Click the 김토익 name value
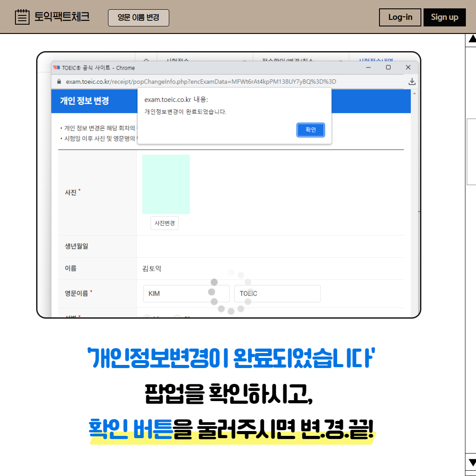The width and height of the screenshot is (476, 476). [x=152, y=269]
